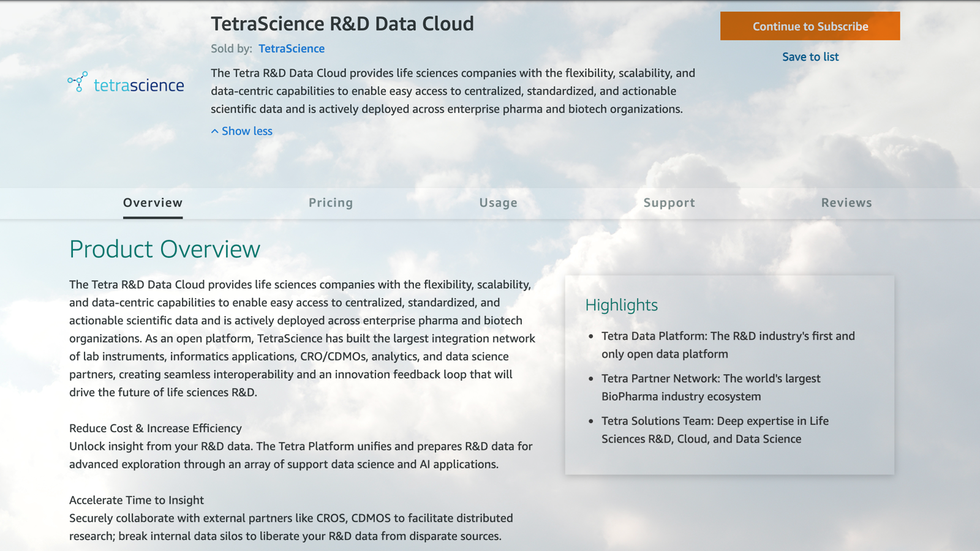
Task: Select the Overview tab
Action: click(152, 202)
